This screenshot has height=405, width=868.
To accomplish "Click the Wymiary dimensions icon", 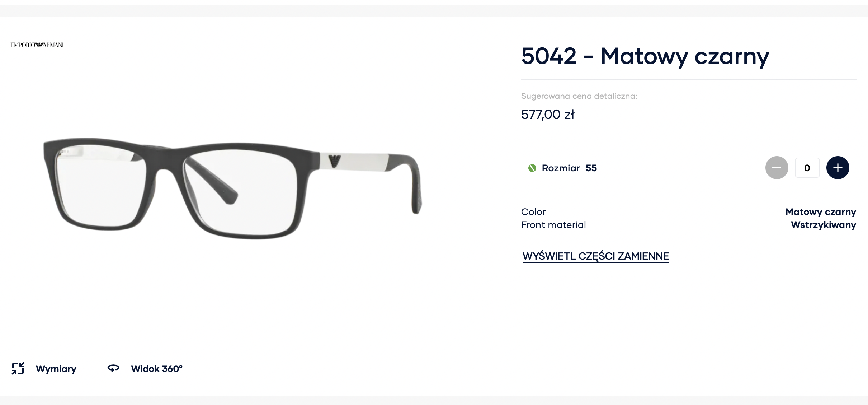I will pos(18,368).
